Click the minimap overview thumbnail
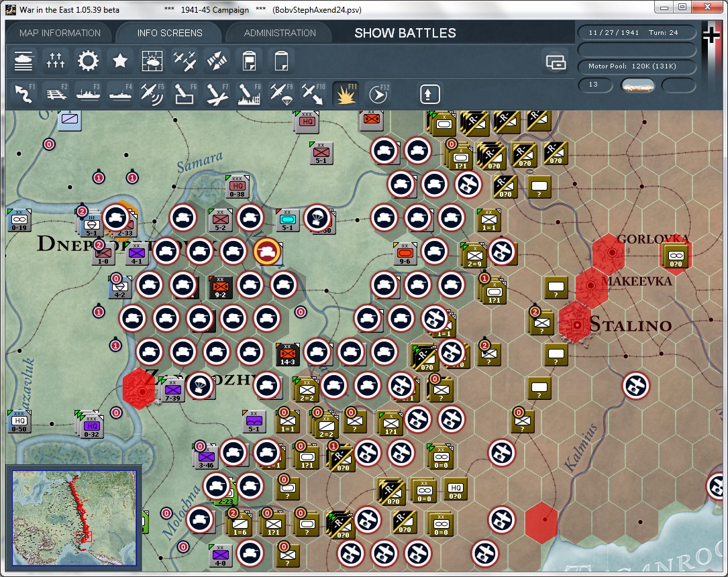Image resolution: width=728 pixels, height=577 pixels. (x=74, y=518)
